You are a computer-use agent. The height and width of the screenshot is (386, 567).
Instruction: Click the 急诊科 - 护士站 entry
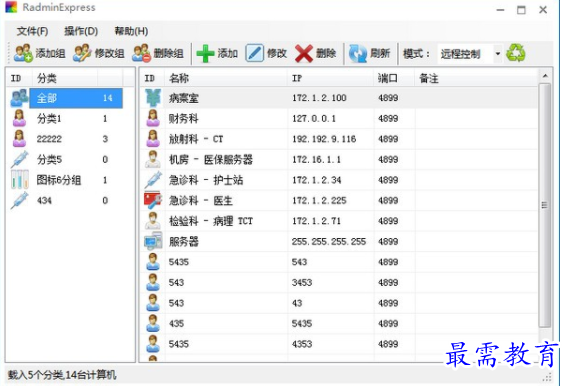tap(206, 180)
